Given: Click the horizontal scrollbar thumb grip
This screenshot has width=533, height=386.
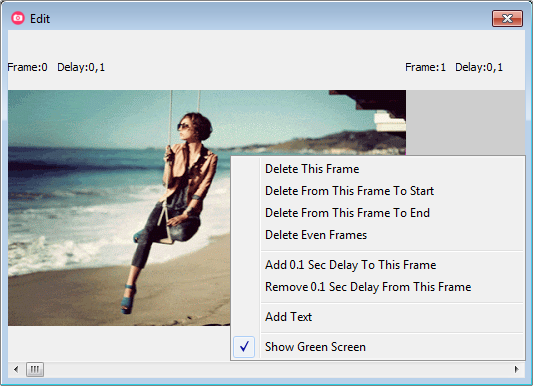Looking at the screenshot, I should tap(35, 369).
